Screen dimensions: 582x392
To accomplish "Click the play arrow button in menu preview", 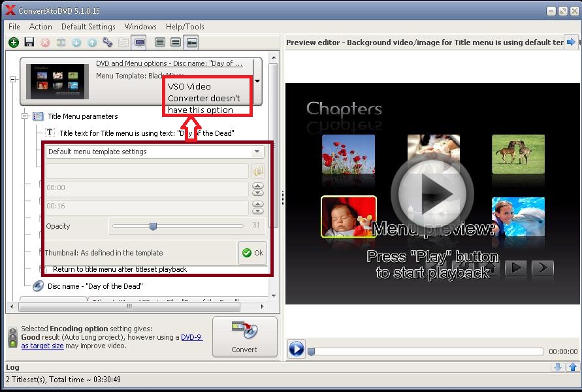I will point(516,268).
